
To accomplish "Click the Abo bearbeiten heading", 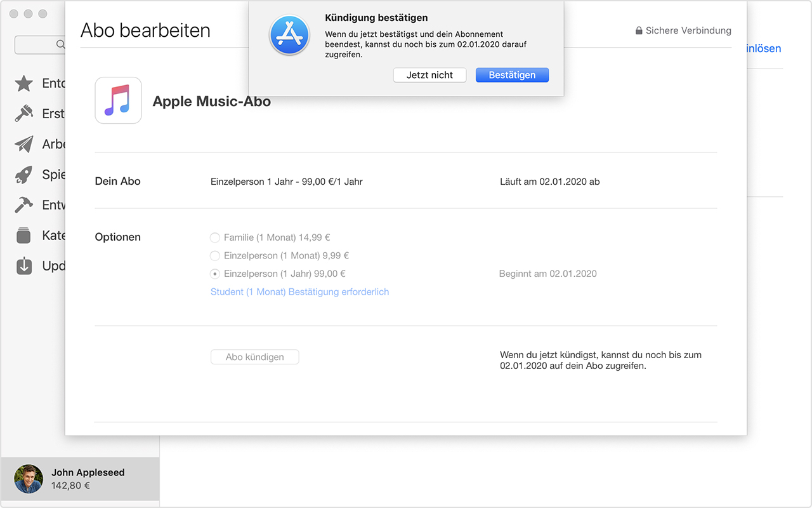I will [x=145, y=30].
